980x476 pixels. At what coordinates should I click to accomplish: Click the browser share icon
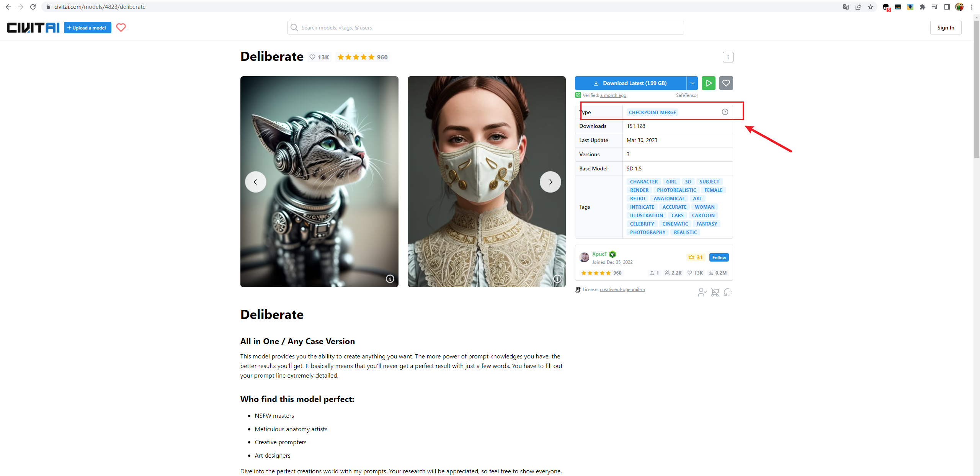tap(858, 7)
